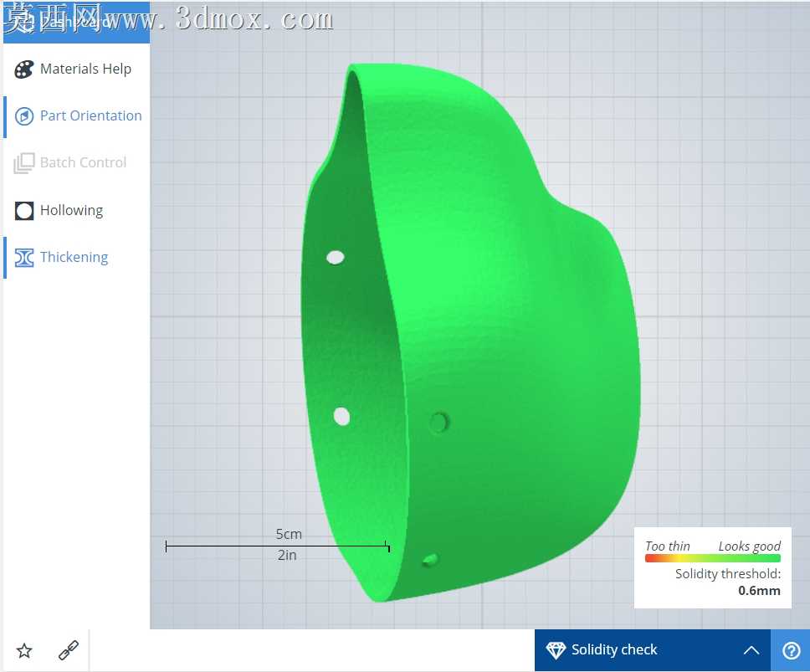Click the 'Too thin' legend label
The height and width of the screenshot is (672, 810).
668,546
